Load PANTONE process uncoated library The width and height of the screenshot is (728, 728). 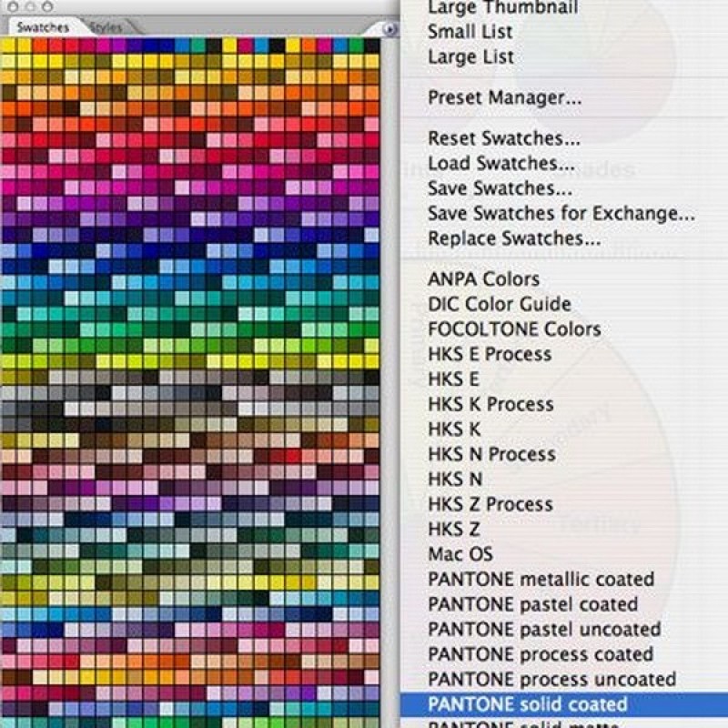(x=551, y=680)
